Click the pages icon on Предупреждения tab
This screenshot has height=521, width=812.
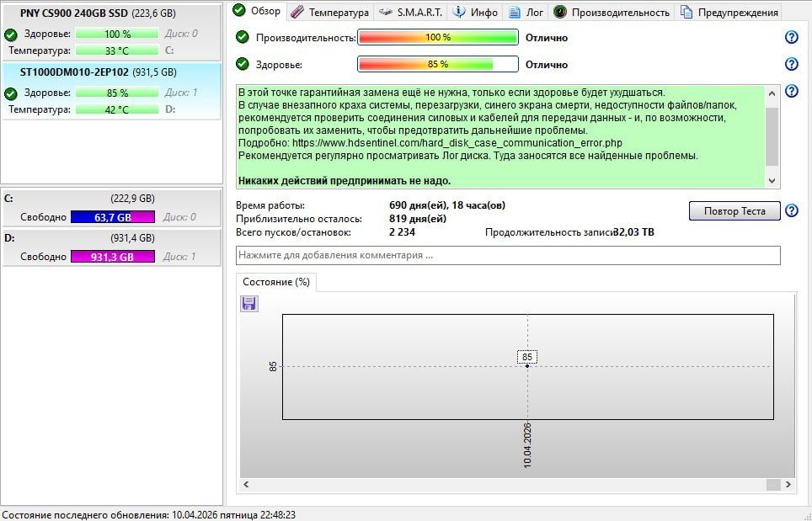click(x=686, y=13)
